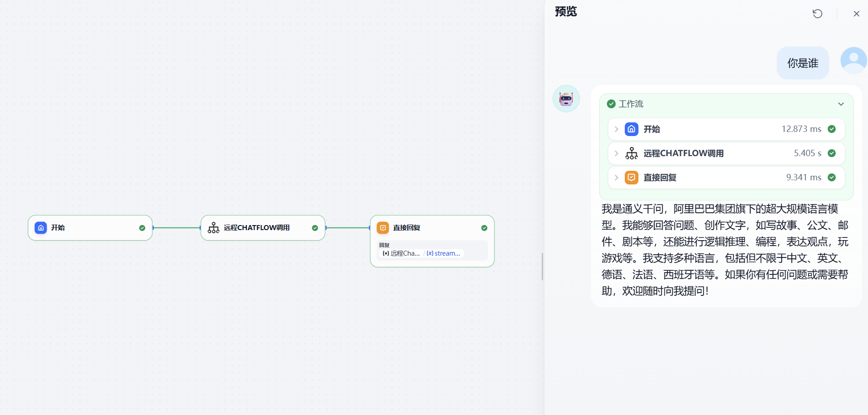Click the 你是谁 user message bubble
Screen dimensions: 868x415
point(803,63)
